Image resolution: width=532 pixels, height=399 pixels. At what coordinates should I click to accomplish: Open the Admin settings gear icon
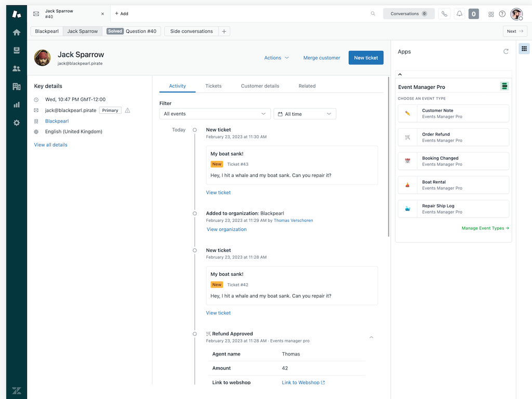tap(16, 123)
